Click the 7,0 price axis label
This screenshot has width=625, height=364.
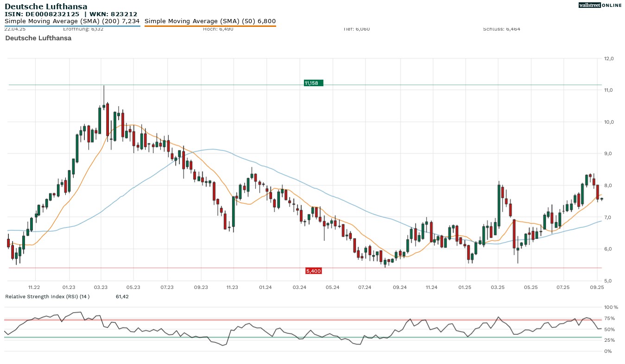[609, 217]
